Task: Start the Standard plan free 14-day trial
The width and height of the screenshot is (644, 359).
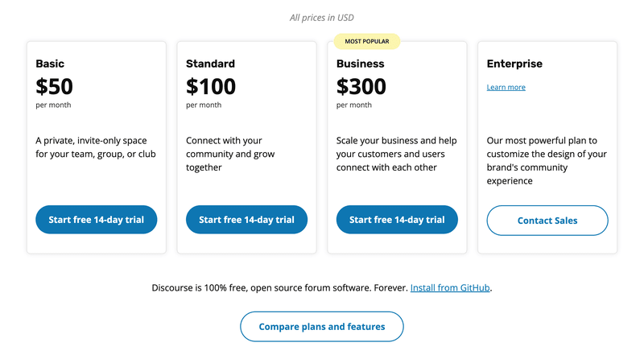Action: point(246,220)
